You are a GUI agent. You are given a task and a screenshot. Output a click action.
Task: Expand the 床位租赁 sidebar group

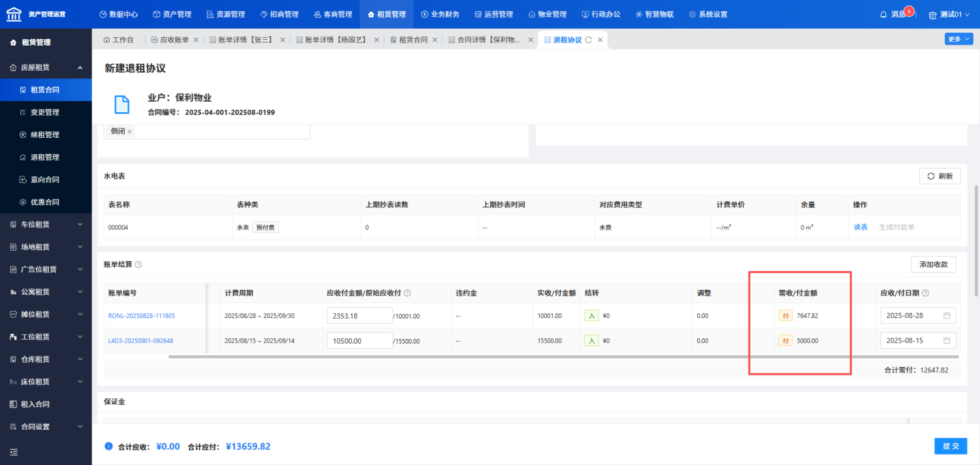click(x=46, y=381)
